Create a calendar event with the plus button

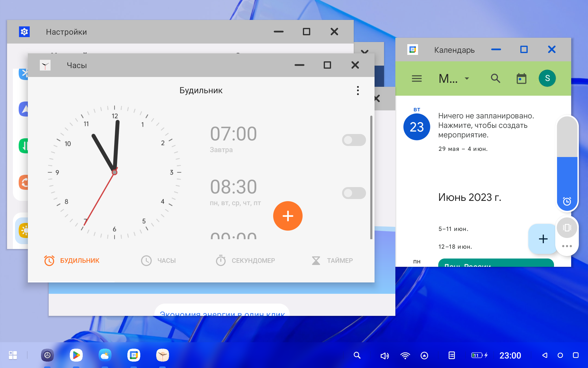[x=543, y=239]
